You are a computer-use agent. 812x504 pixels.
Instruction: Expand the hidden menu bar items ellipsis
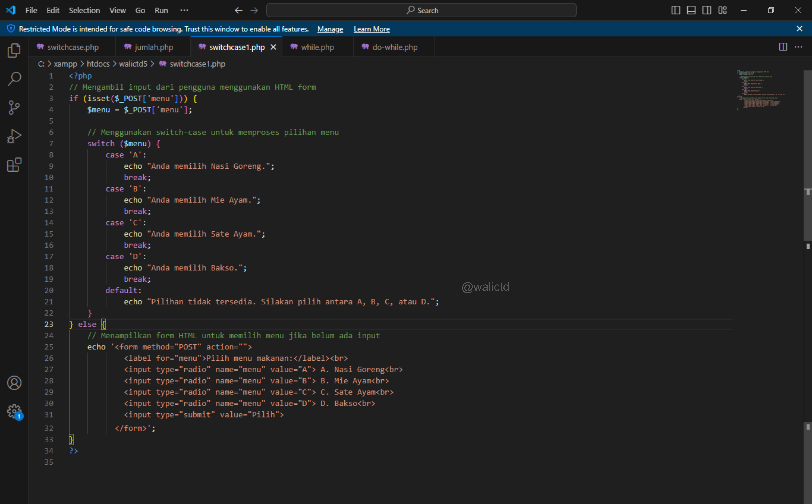click(184, 10)
